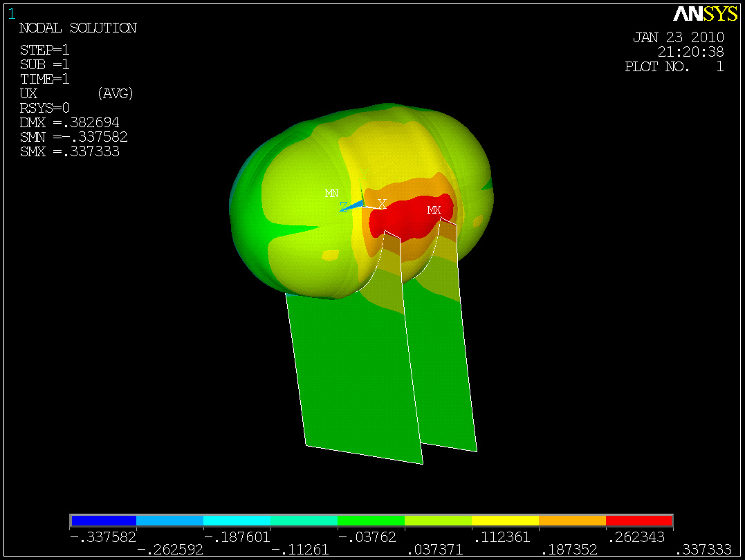Viewport: 745px width, 560px height.
Task: Click the SUB =1 text
Action: tap(45, 64)
